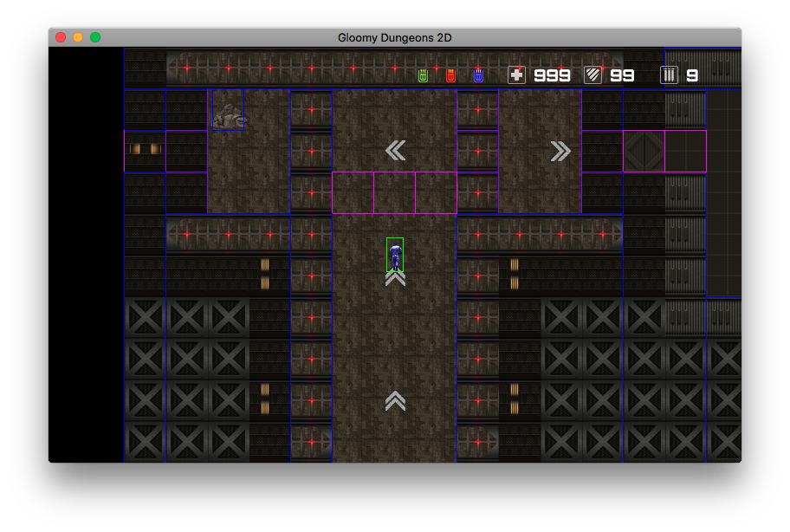Viewport: 790px width, 532px height.
Task: Maximize the game window with green button
Action: coord(95,37)
